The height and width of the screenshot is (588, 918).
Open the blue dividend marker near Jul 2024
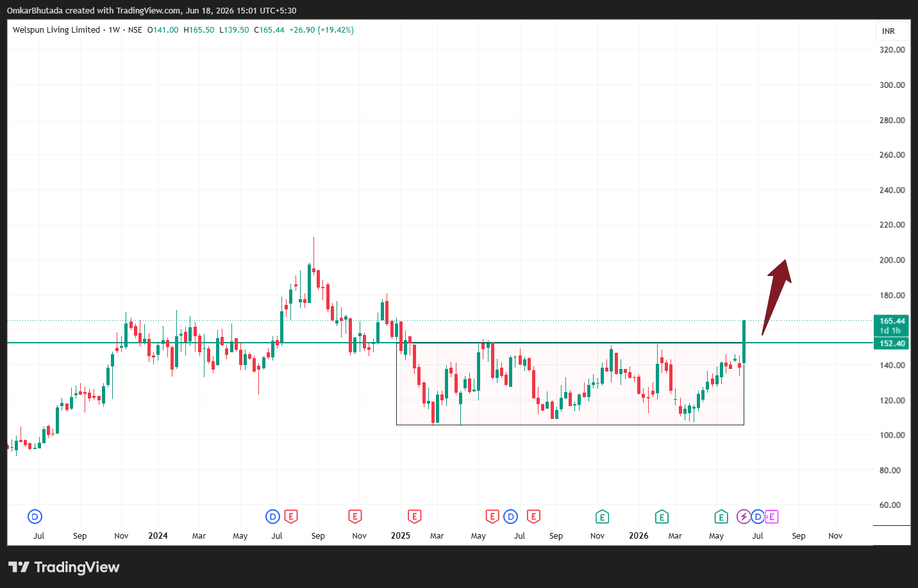click(272, 516)
